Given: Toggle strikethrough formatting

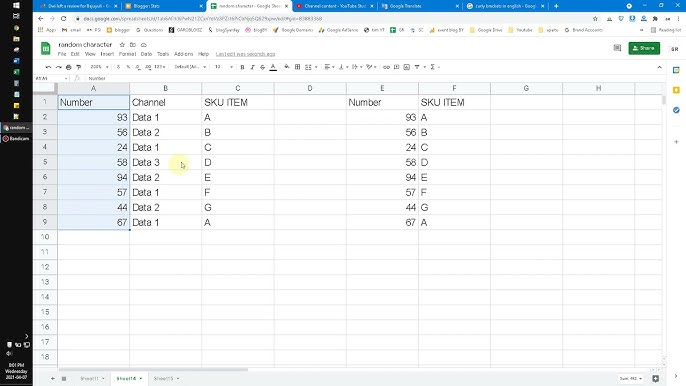Looking at the screenshot, I should pyautogui.click(x=262, y=67).
